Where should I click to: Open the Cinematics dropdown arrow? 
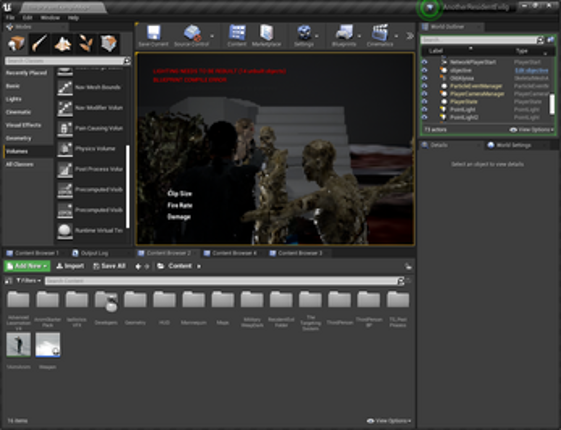pyautogui.click(x=396, y=36)
